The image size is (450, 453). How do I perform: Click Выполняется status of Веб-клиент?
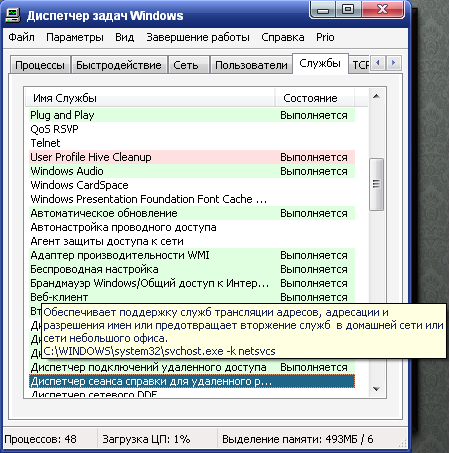coord(314,297)
